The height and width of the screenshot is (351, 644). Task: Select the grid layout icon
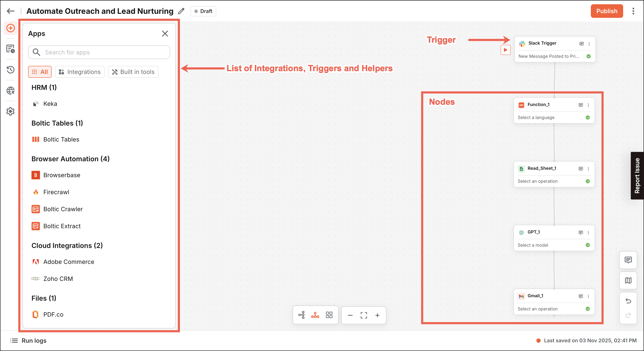[329, 315]
